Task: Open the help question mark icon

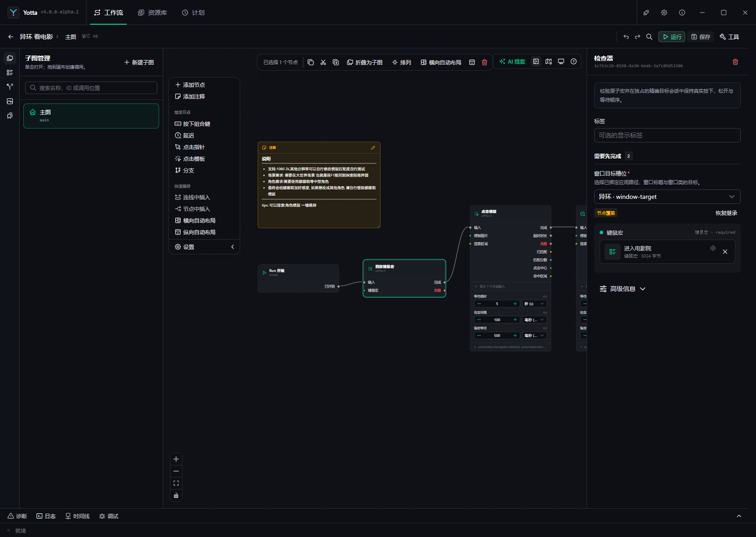Action: point(574,61)
